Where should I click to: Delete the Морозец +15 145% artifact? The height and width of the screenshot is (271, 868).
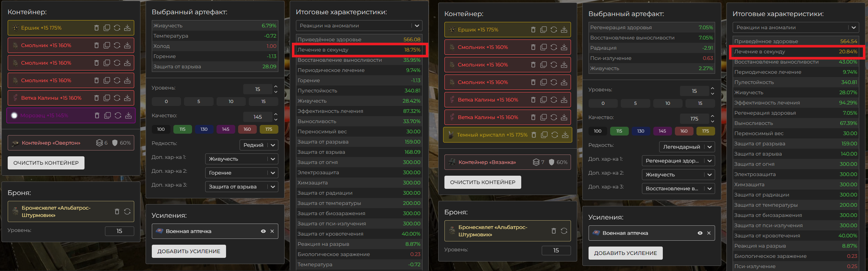click(x=97, y=115)
